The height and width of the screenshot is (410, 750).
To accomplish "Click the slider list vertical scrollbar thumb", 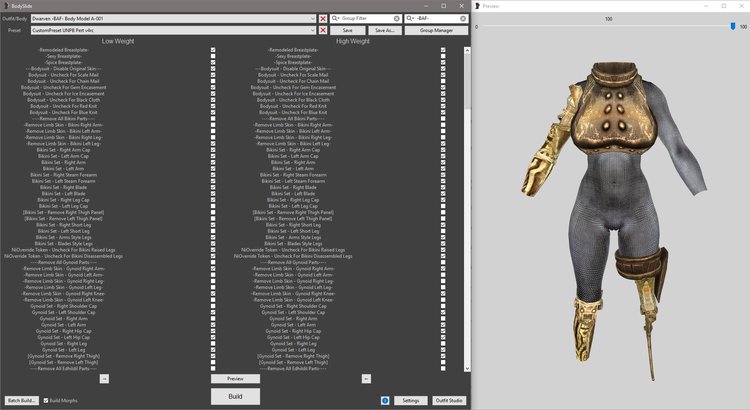I will (467, 81).
